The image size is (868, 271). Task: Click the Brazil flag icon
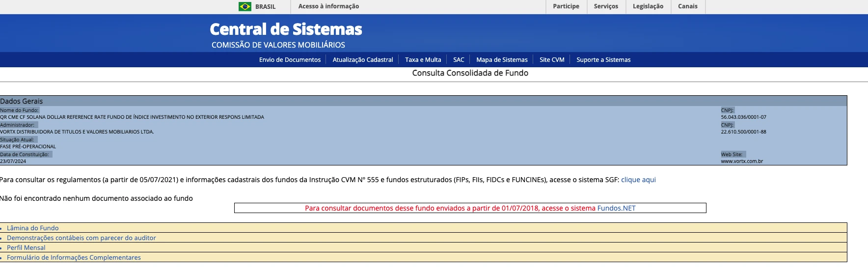(244, 6)
